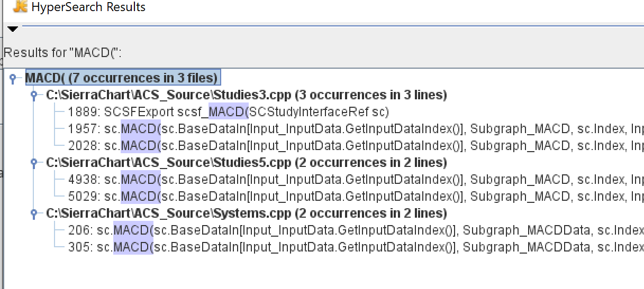Click the highlighted MACD( match on line 1889
Viewport: 644px width, 289px height.
point(228,112)
